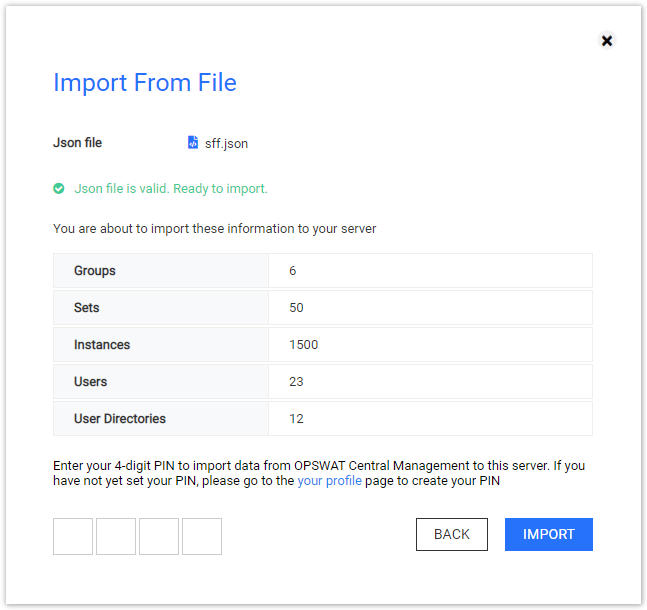Screen dimensions: 647x610
Task: Start import with the IMPORT button
Action: click(x=549, y=534)
